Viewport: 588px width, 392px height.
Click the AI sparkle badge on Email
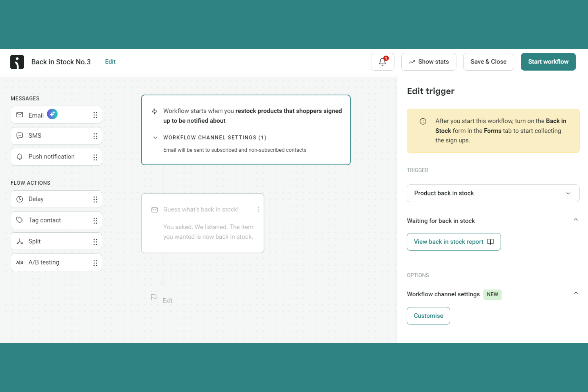point(52,114)
